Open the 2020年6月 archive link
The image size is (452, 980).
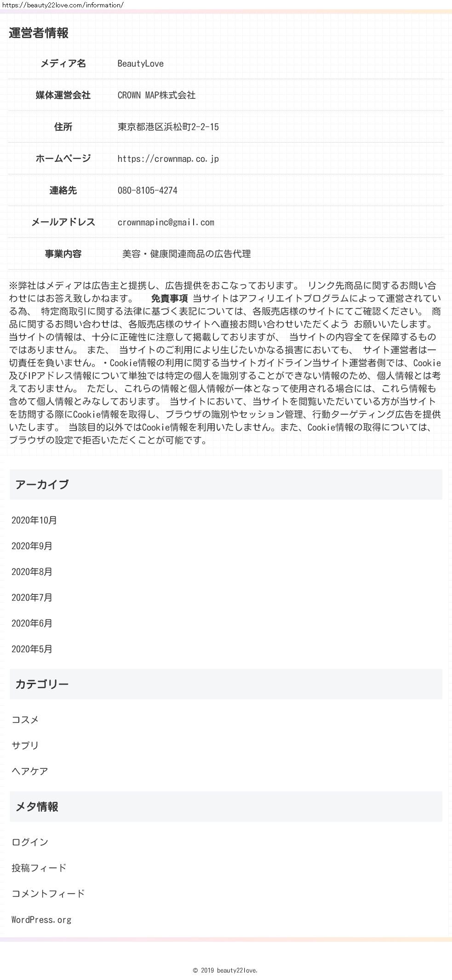click(32, 623)
